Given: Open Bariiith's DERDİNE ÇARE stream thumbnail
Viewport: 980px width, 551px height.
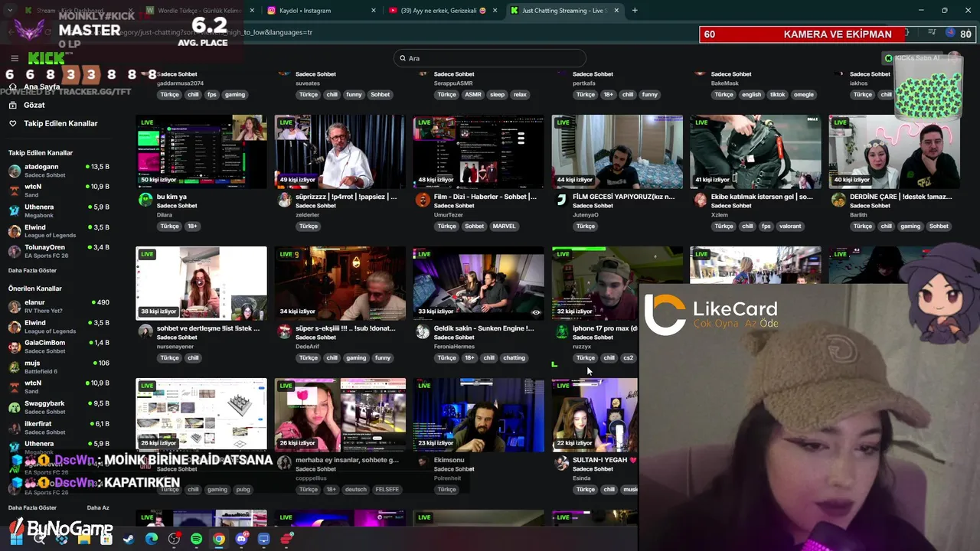Looking at the screenshot, I should pos(894,152).
